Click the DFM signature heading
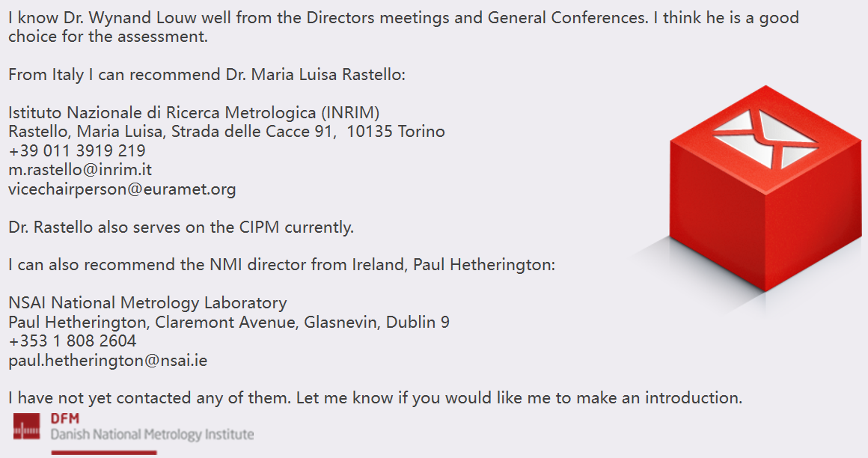868x458 pixels. coord(65,418)
